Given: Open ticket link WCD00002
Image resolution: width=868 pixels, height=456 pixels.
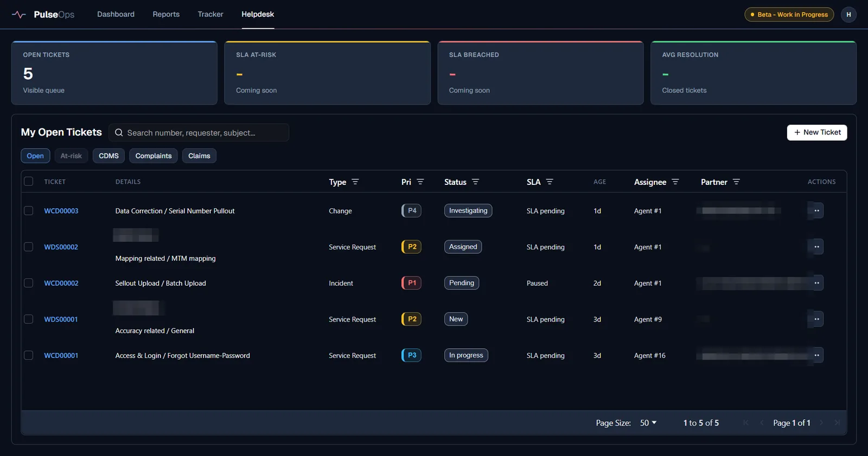Looking at the screenshot, I should 61,283.
